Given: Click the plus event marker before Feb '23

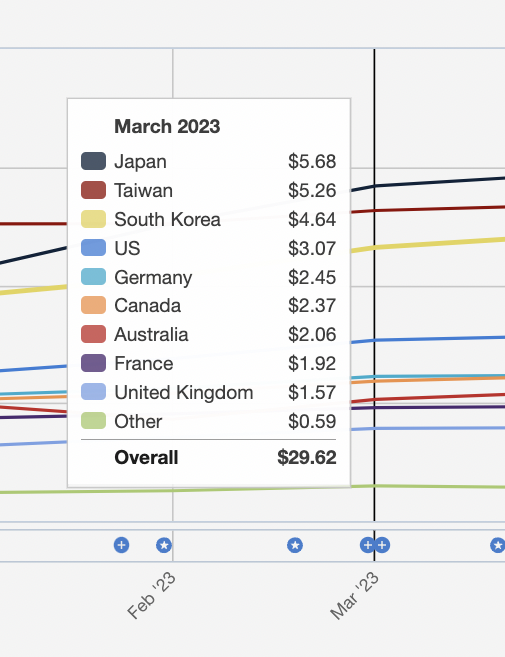Looking at the screenshot, I should pos(122,545).
